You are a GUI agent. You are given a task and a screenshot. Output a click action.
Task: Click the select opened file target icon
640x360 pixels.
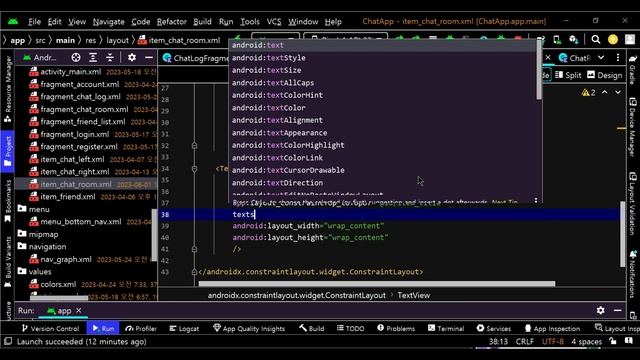click(x=76, y=58)
